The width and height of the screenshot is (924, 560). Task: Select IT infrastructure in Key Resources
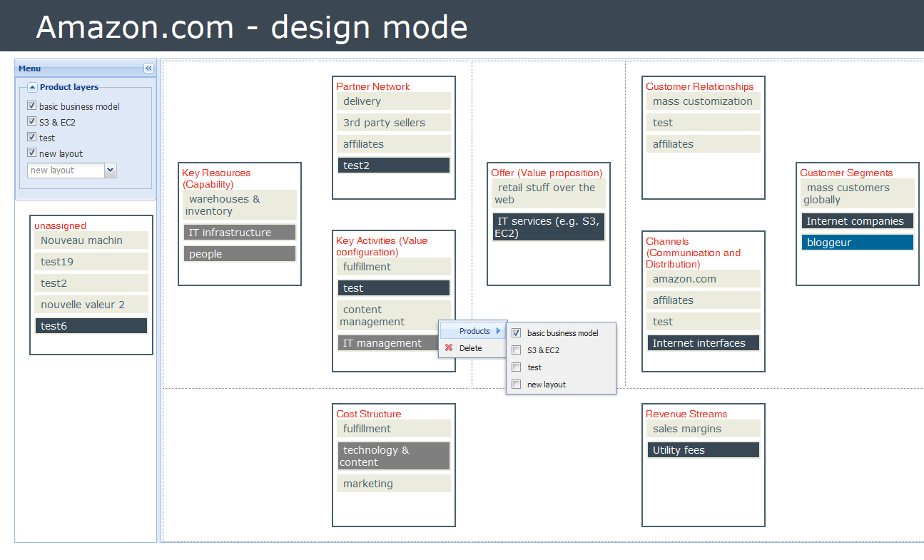pos(239,233)
